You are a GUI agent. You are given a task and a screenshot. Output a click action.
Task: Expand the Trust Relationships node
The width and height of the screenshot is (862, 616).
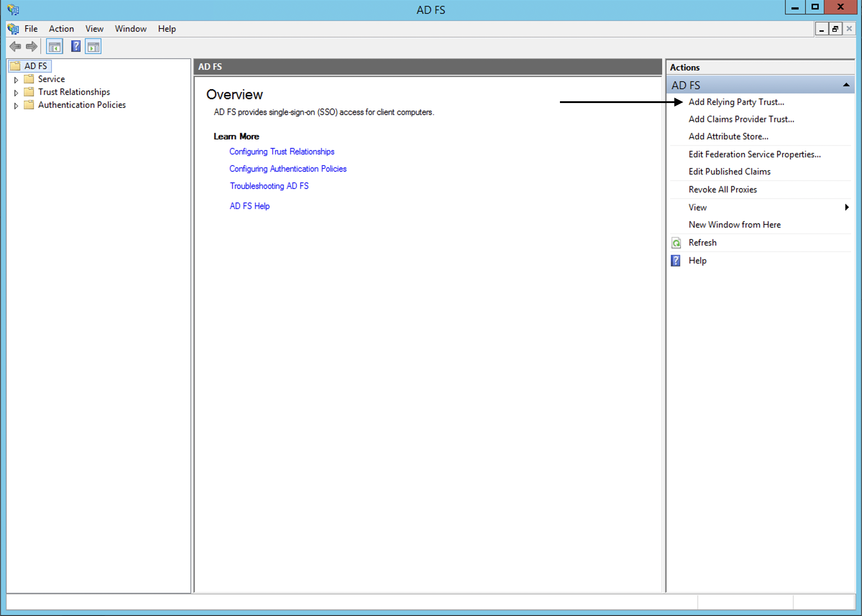coord(16,92)
